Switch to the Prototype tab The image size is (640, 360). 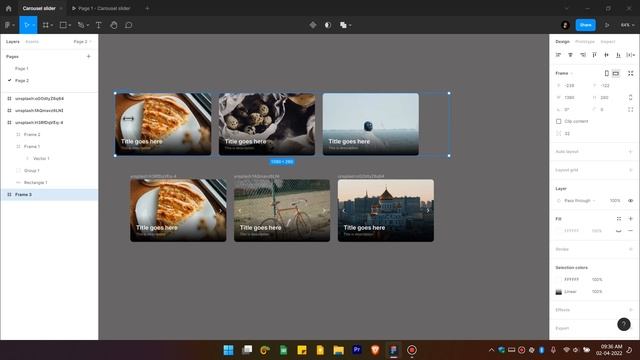(584, 42)
